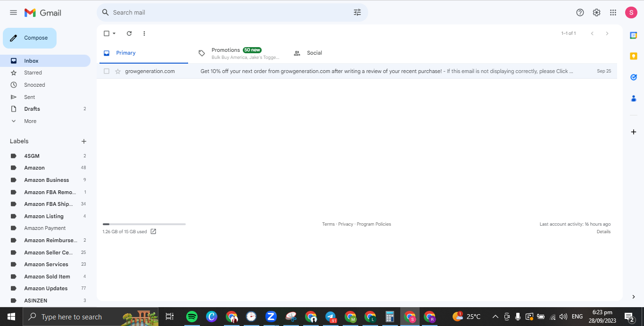This screenshot has width=644, height=326.
Task: Open the Amazon FBA Remo... label
Action: 45,192
